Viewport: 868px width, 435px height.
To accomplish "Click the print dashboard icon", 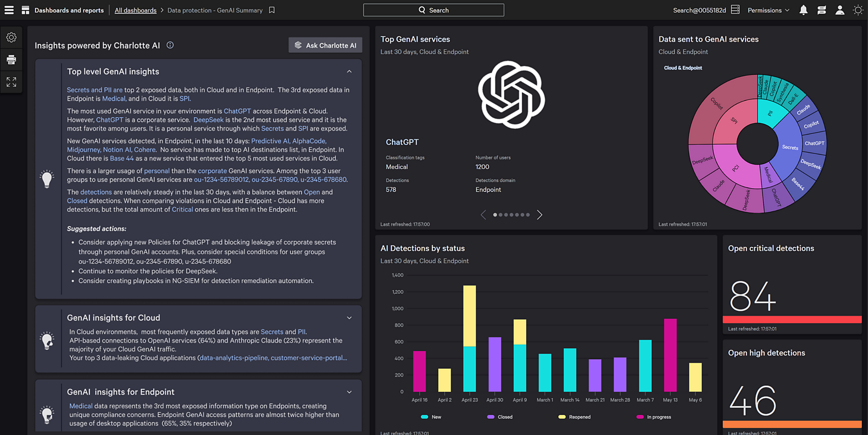I will [11, 60].
